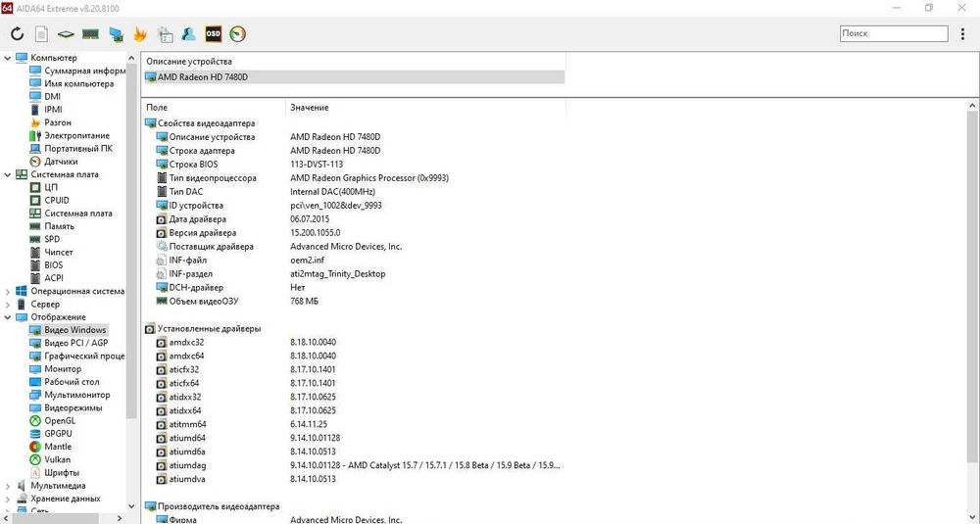
Task: Click the Search input field
Action: tap(894, 33)
